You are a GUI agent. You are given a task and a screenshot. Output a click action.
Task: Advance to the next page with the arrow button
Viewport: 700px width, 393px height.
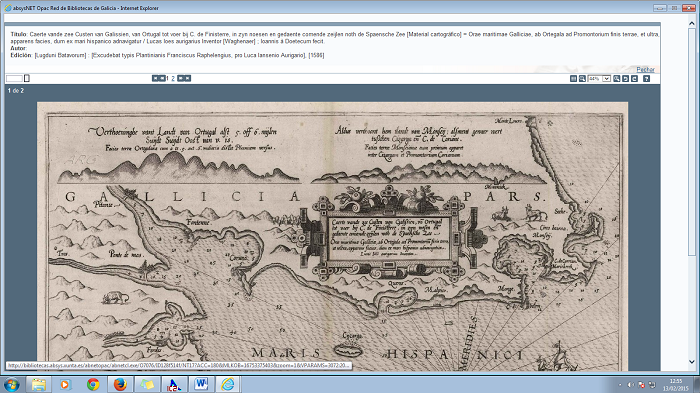coord(181,78)
